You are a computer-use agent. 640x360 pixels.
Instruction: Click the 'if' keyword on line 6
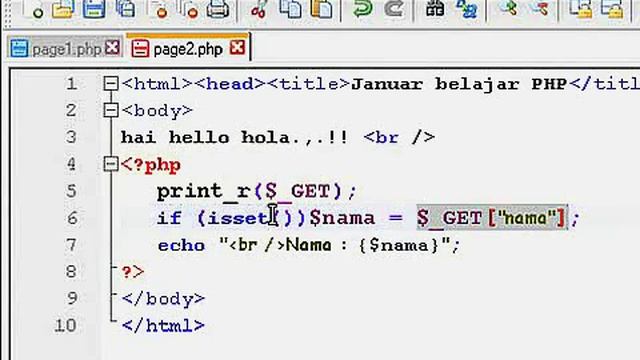pos(169,218)
